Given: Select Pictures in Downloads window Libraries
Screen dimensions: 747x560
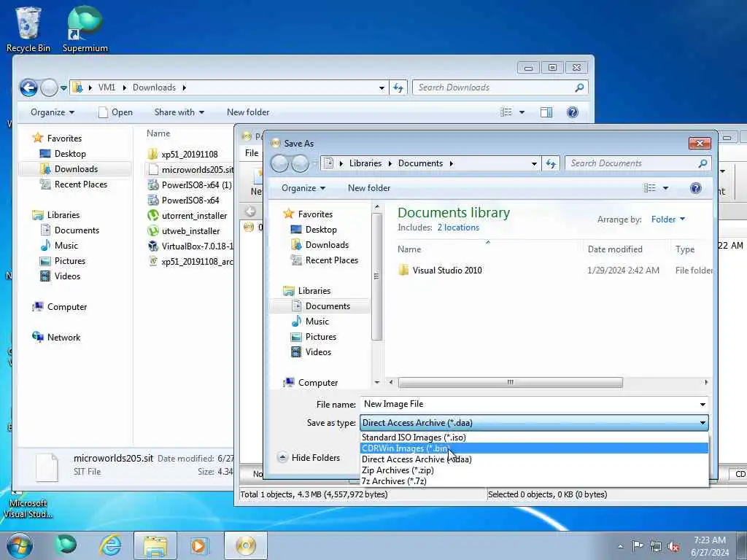Looking at the screenshot, I should (x=69, y=261).
